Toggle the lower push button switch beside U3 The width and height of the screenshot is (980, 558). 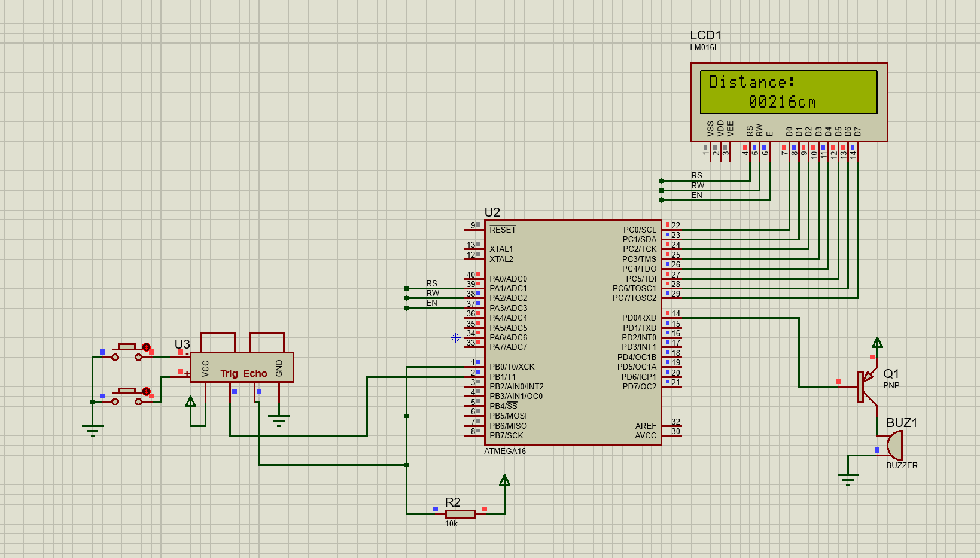tap(127, 396)
